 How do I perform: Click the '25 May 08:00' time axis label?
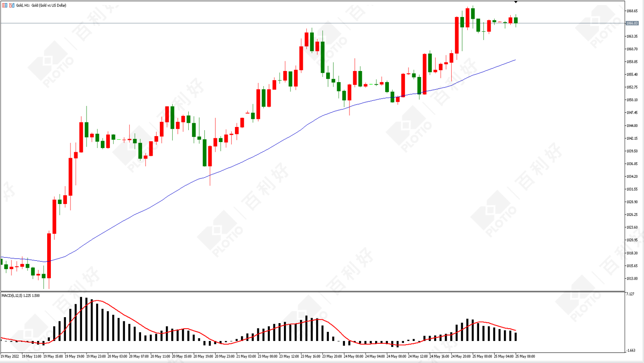pyautogui.click(x=525, y=356)
